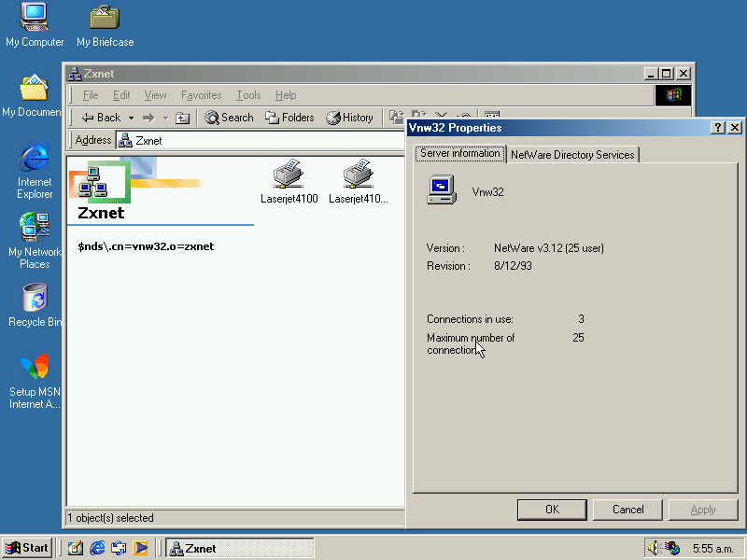
Task: Select the Server information tab
Action: click(459, 153)
